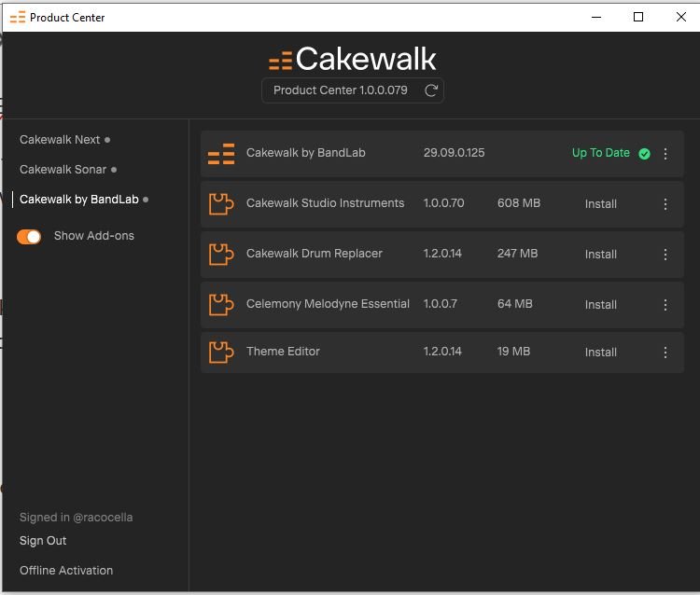Click the 19 MB size value

(513, 352)
